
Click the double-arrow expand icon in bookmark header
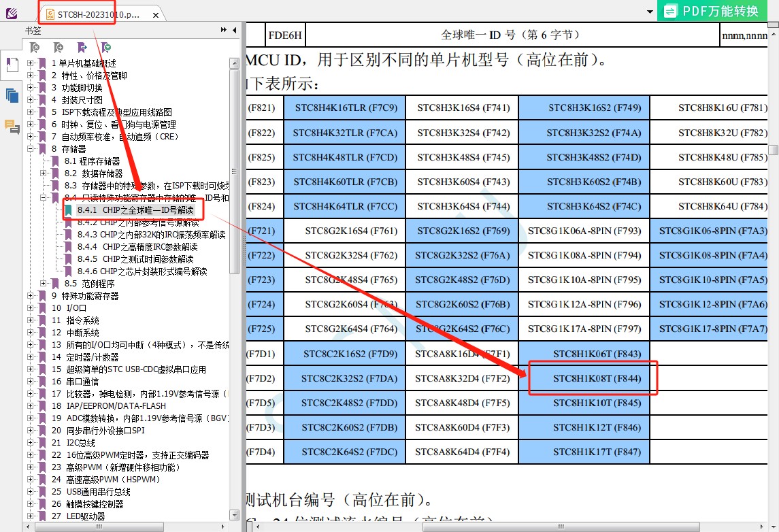click(224, 31)
